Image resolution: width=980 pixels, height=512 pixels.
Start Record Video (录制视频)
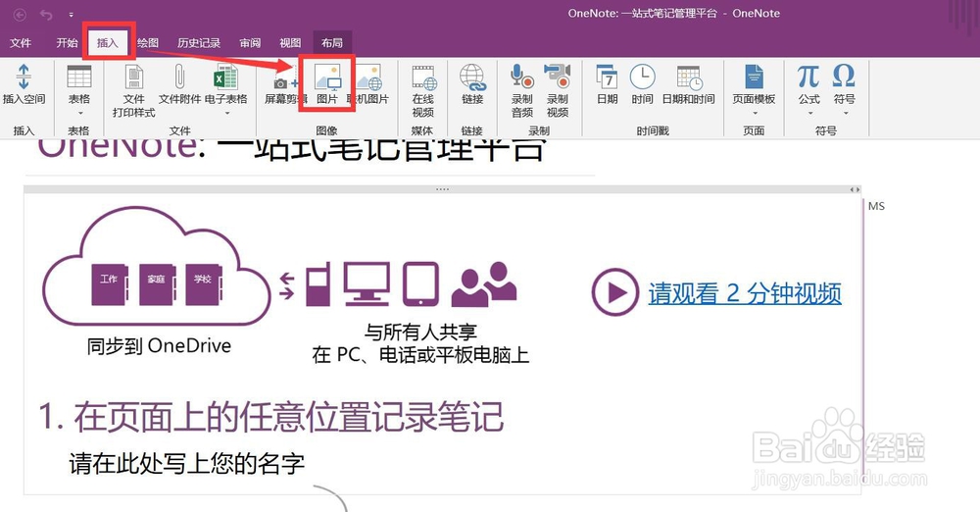tap(557, 91)
